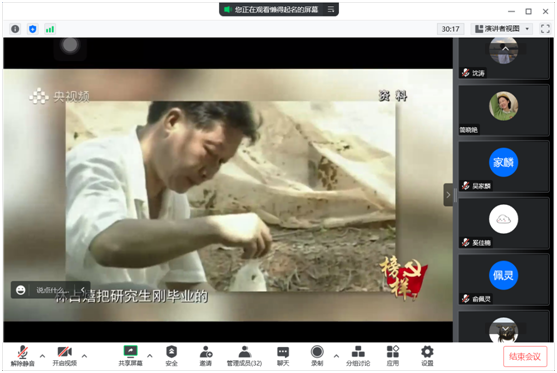Open 管理成员(32) participants panel

click(244, 356)
